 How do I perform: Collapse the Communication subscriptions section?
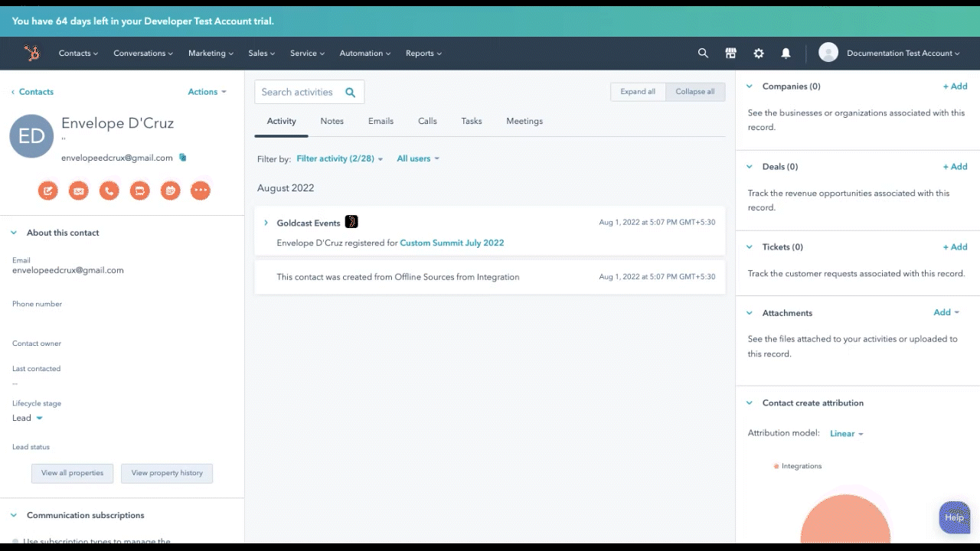pos(14,516)
